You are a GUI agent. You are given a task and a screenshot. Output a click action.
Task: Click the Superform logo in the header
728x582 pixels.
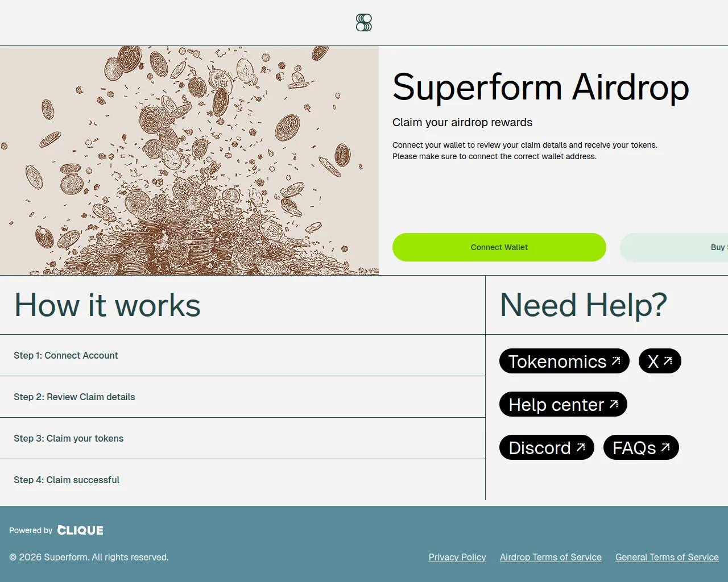click(x=364, y=23)
